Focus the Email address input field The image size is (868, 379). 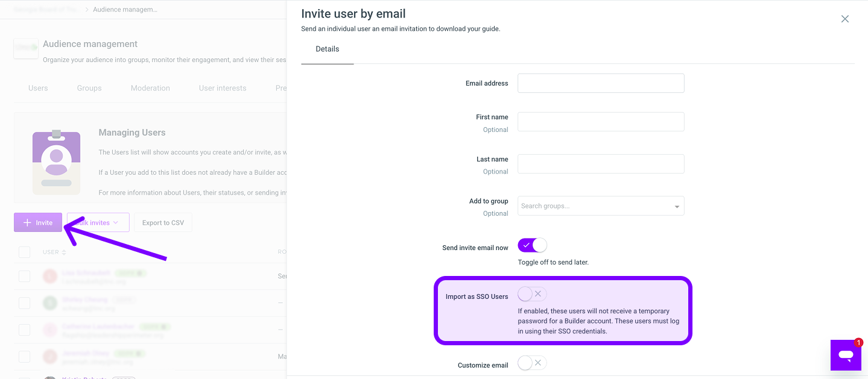(601, 83)
